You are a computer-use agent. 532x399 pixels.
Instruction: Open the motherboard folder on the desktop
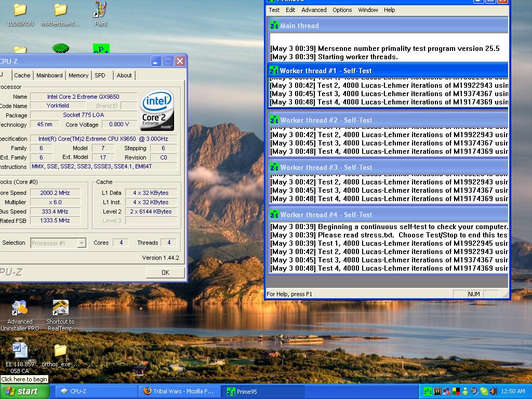pos(60,15)
